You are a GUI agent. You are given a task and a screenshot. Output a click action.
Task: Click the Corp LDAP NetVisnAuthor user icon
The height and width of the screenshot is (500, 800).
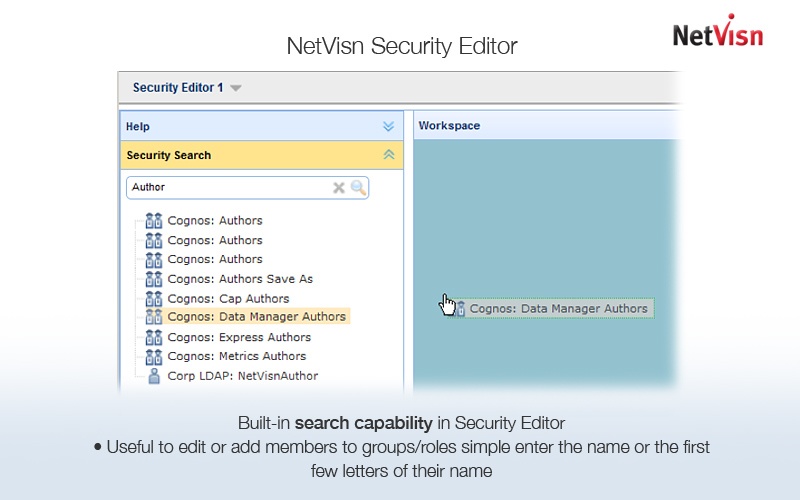(x=154, y=376)
